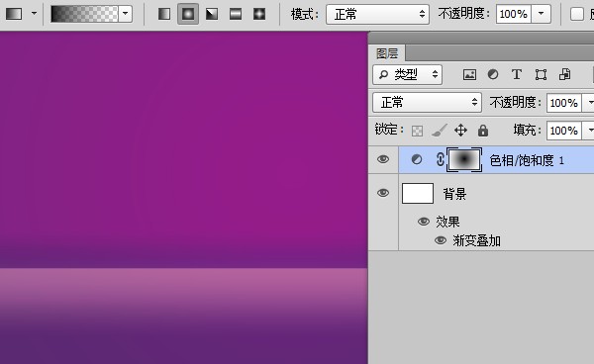Viewport: 594px width, 364px height.
Task: Open the gradient picker dropdown arrow
Action: [x=126, y=14]
